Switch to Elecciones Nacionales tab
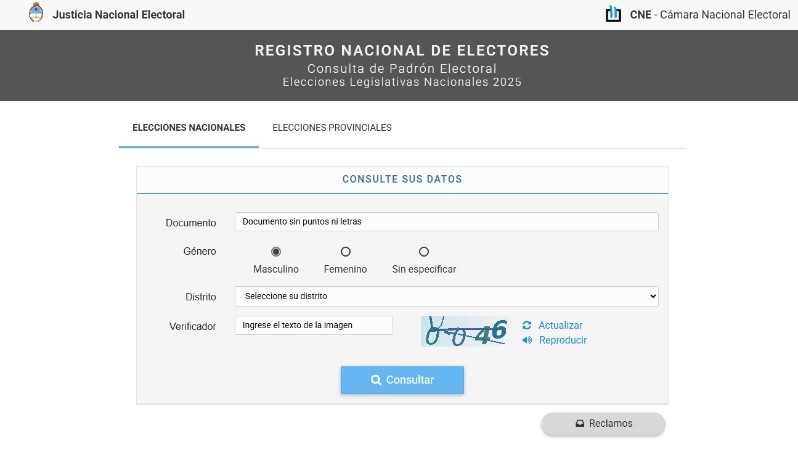 (x=189, y=128)
